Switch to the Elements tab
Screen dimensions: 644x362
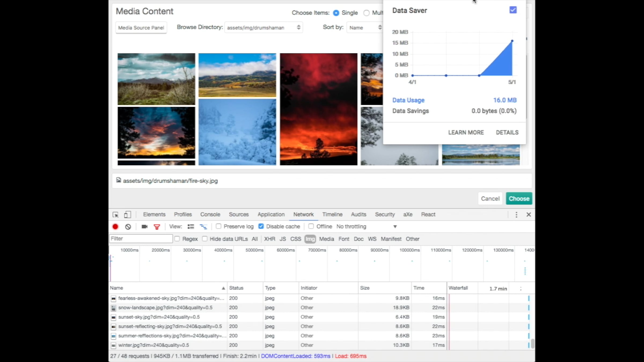[154, 215]
